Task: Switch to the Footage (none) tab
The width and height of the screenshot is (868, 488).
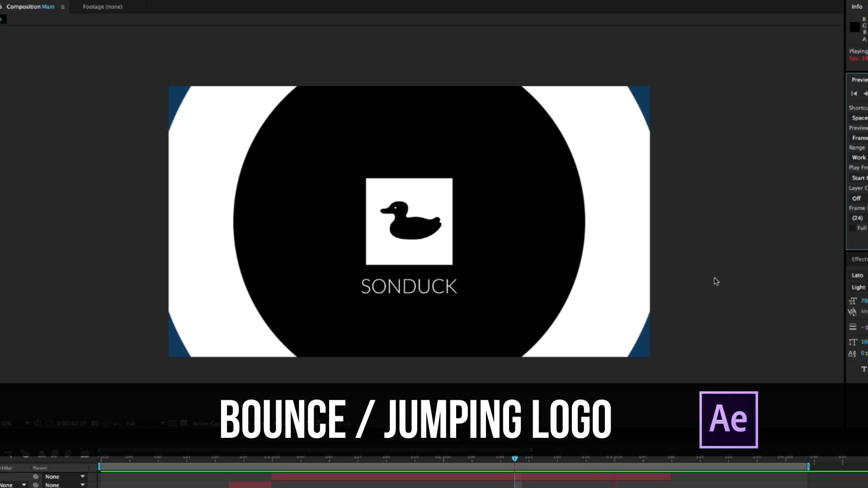Action: pyautogui.click(x=102, y=7)
